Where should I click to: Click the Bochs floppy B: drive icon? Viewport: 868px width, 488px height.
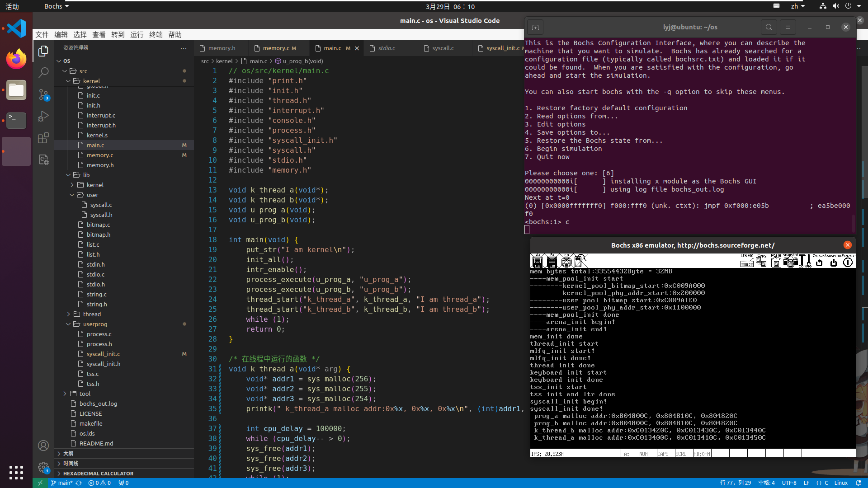point(552,261)
